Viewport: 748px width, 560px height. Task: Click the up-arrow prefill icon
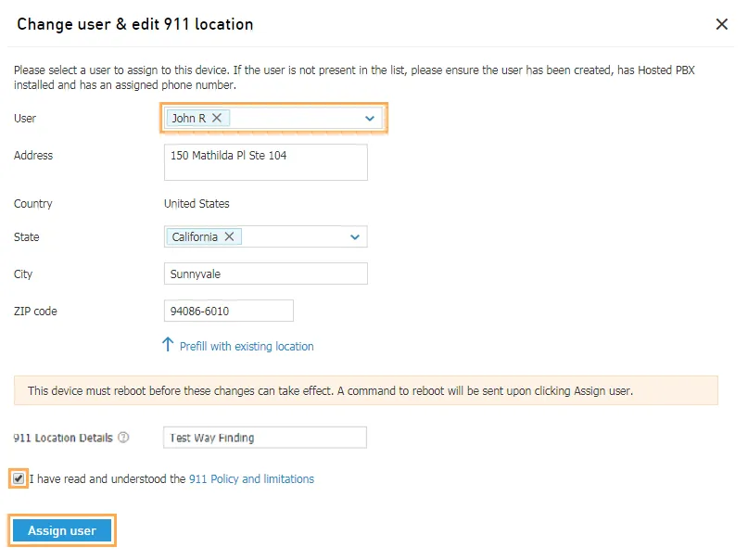[168, 344]
